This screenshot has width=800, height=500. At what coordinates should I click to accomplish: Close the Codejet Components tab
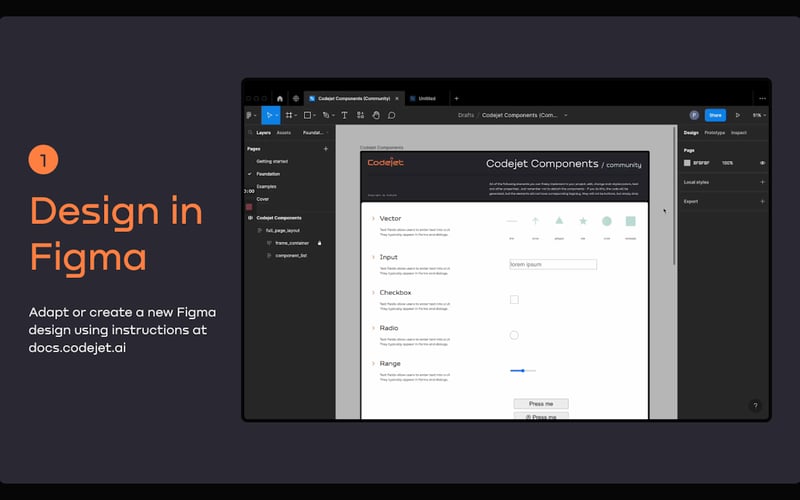click(397, 98)
